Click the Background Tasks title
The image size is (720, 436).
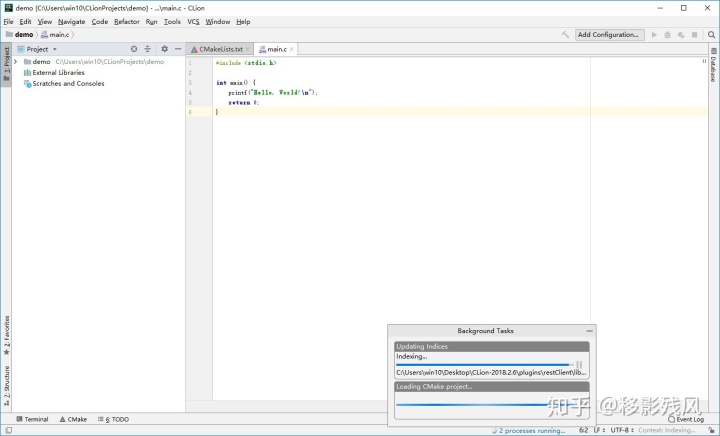[485, 330]
